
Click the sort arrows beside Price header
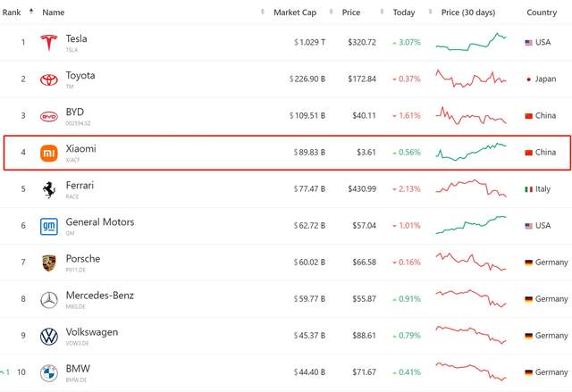[x=382, y=12]
